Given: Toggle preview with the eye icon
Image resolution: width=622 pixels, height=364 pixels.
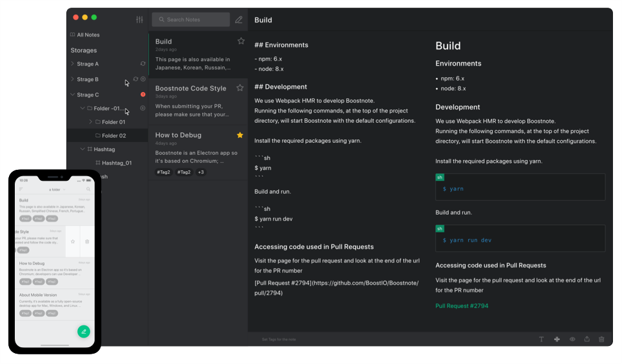Looking at the screenshot, I should click(572, 339).
